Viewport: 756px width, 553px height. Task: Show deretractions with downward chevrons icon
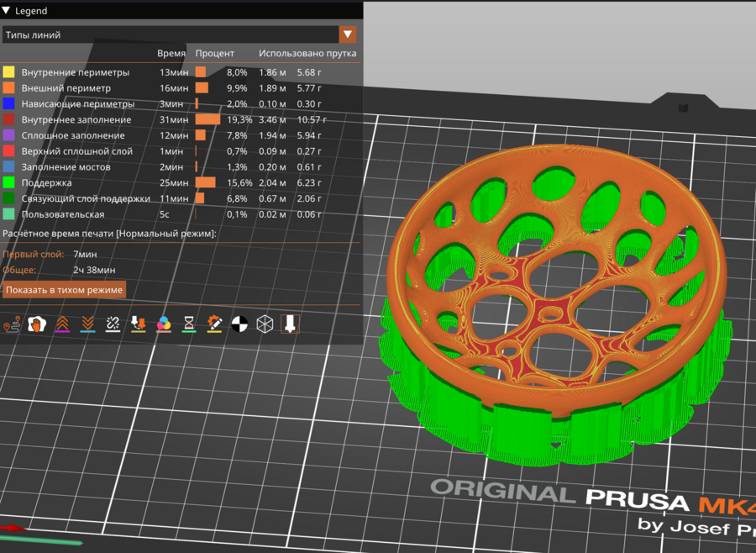pos(87,324)
